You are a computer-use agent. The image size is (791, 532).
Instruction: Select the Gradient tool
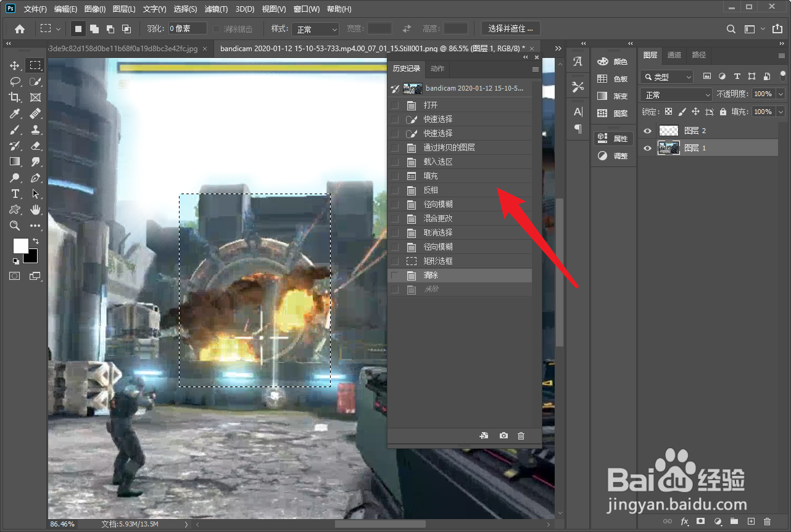click(15, 162)
